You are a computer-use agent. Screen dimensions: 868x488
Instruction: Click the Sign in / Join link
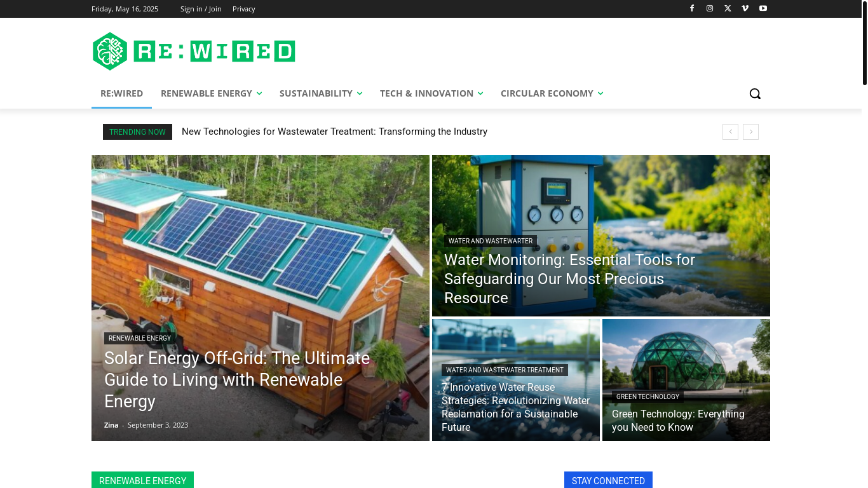(x=201, y=9)
